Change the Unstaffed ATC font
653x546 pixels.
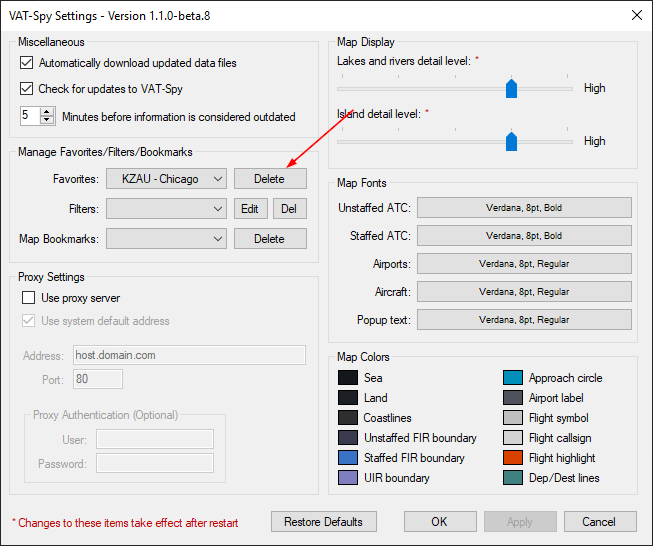click(x=524, y=207)
